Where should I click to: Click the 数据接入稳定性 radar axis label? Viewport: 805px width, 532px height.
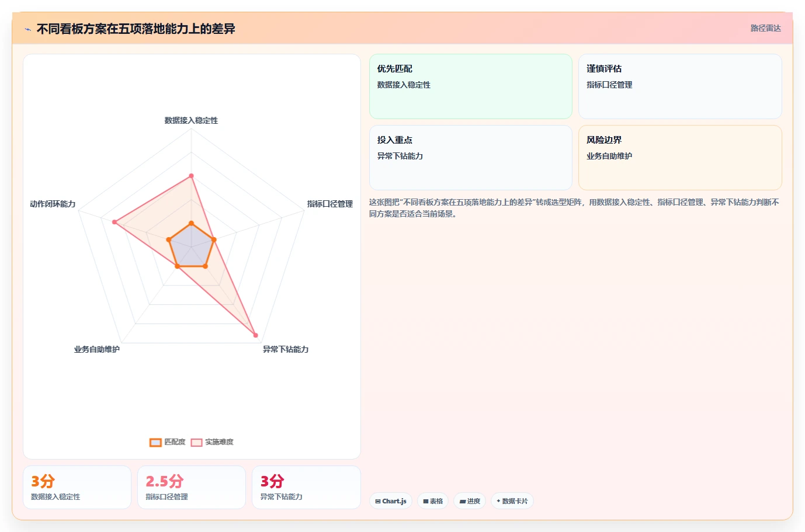(191, 120)
